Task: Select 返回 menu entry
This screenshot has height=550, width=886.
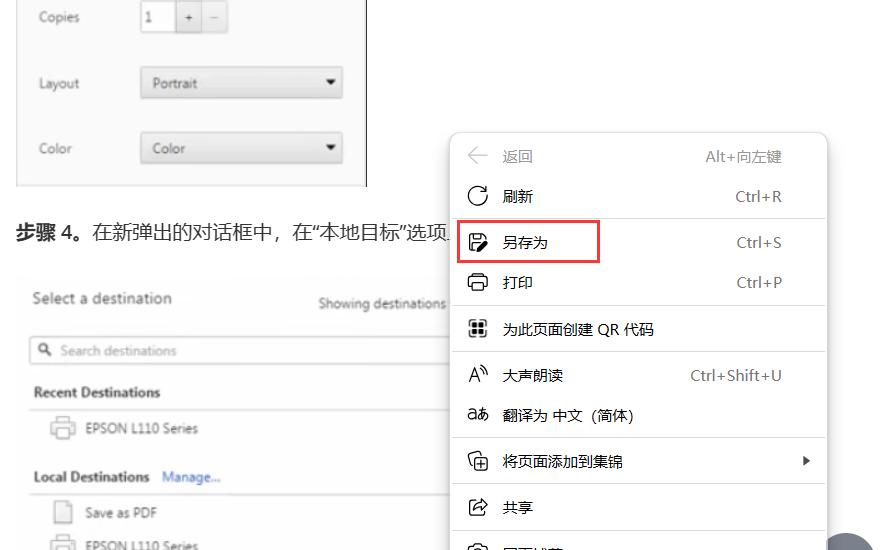Action: click(639, 156)
